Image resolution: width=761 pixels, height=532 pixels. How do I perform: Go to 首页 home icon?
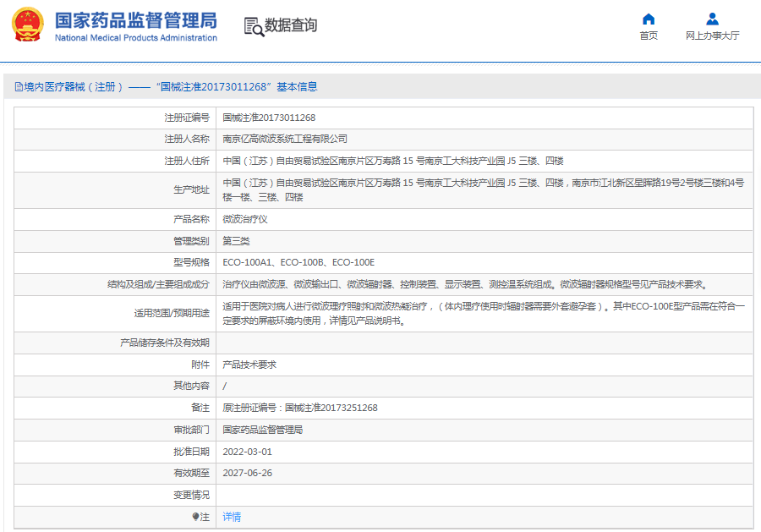point(649,19)
